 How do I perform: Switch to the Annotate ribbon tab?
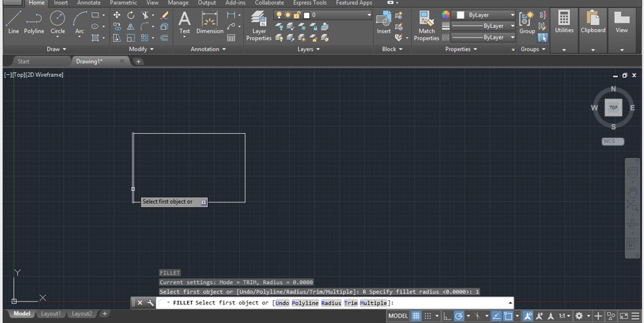click(x=89, y=3)
